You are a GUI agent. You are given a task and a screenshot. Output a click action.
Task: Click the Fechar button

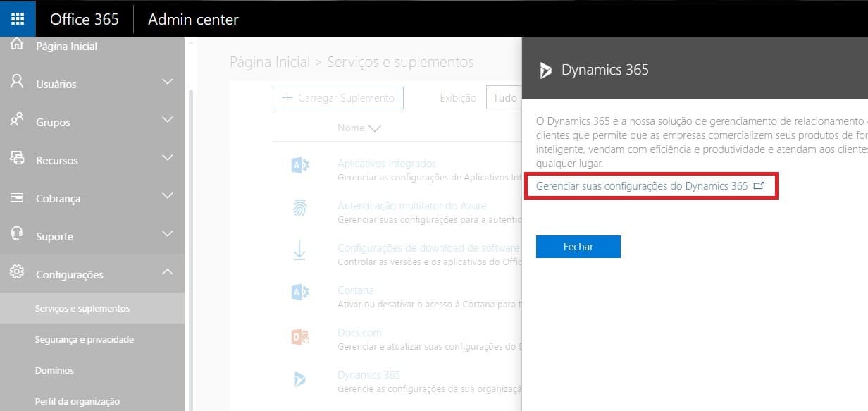pyautogui.click(x=578, y=247)
